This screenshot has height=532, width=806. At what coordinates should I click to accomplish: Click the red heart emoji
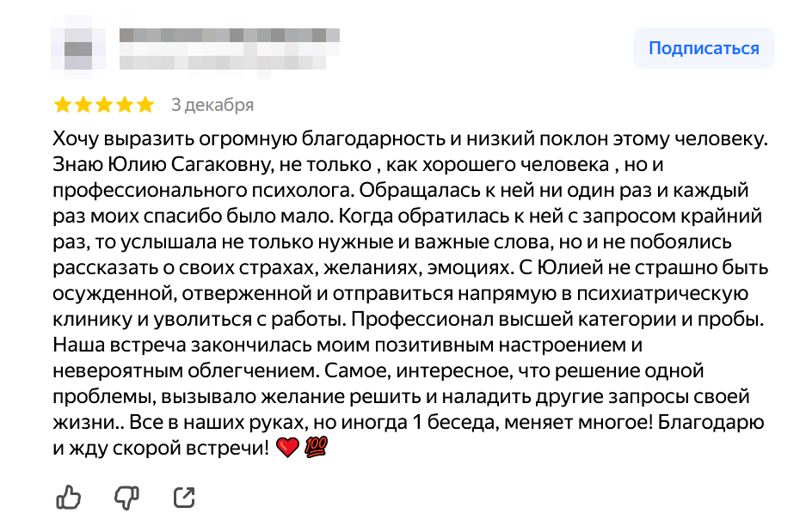coord(288,448)
